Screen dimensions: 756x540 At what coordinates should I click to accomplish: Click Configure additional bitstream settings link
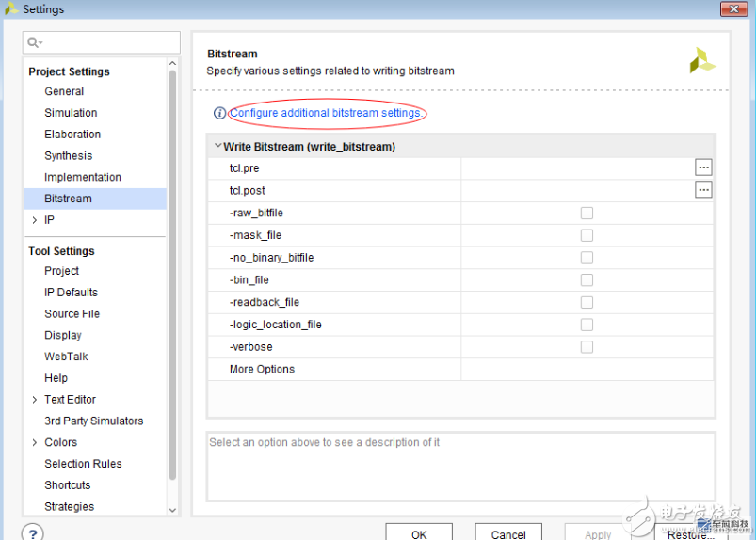327,113
